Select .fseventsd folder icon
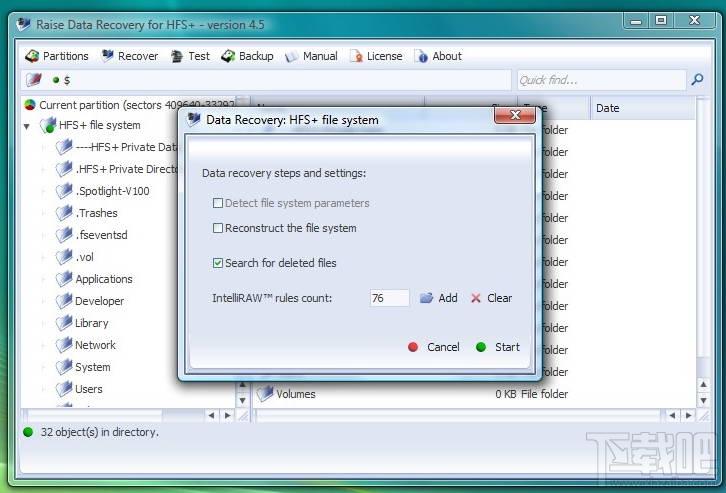Screen dimensions: 726x493 tap(64, 235)
